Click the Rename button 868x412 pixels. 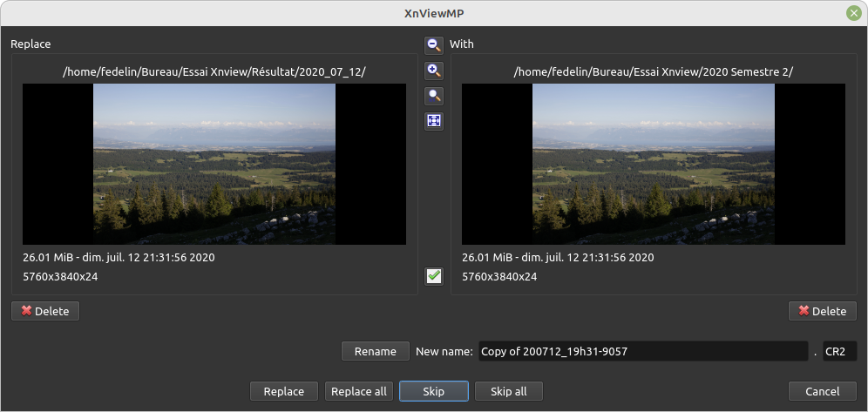point(376,351)
